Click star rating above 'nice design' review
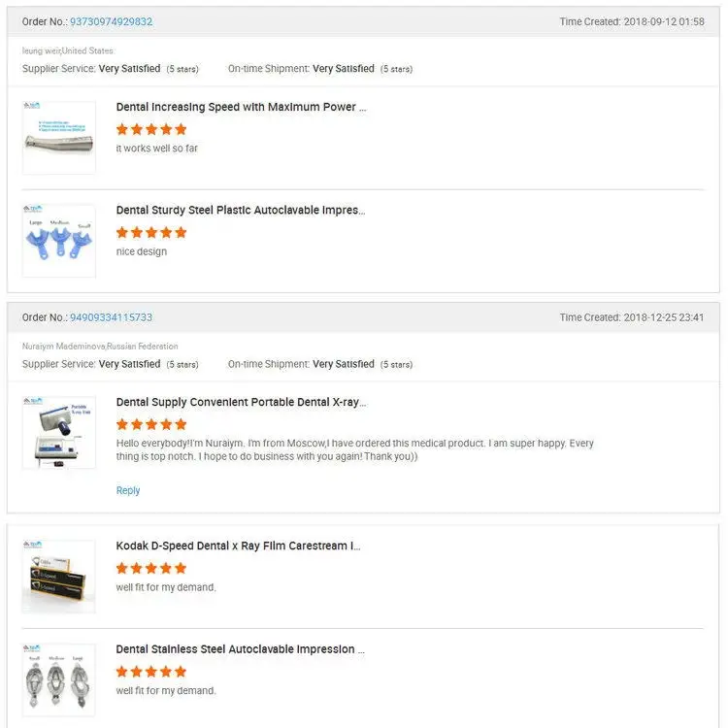The width and height of the screenshot is (728, 728). [151, 233]
